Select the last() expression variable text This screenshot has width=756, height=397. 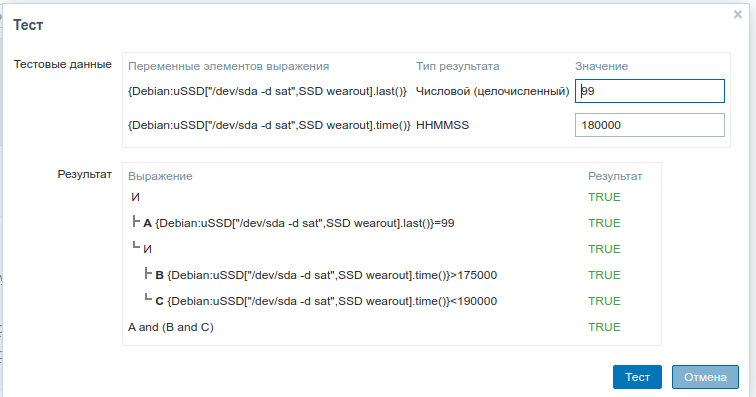pos(268,91)
